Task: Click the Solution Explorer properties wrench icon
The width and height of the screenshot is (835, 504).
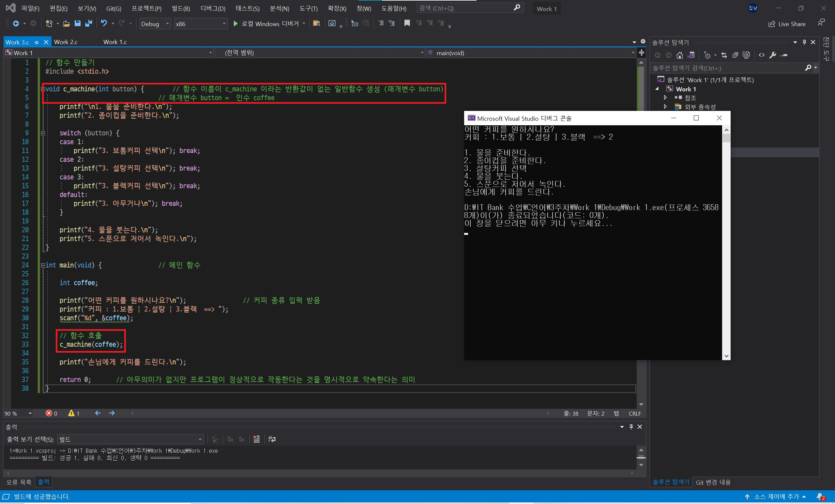Action: pyautogui.click(x=772, y=55)
